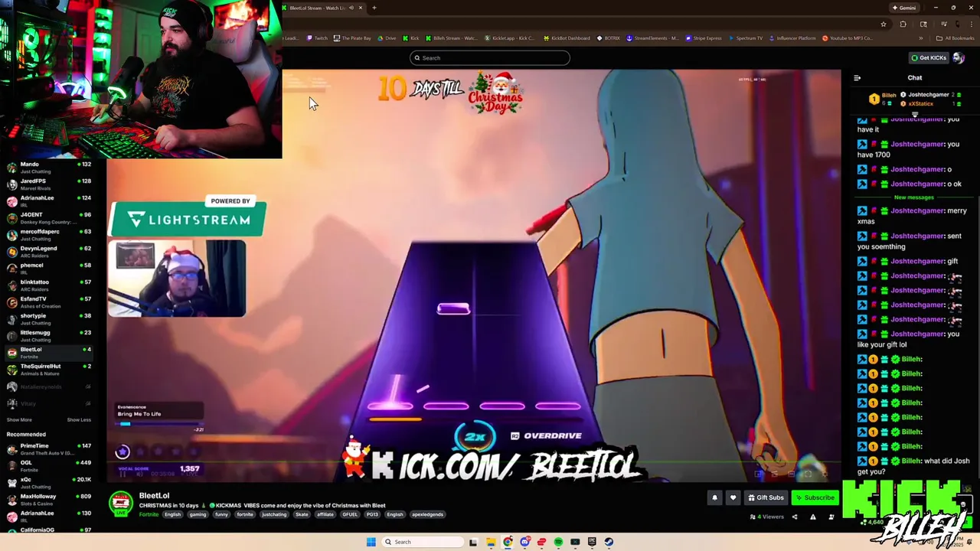Open JaredFPS channel in sidebar
The image size is (980, 551).
click(49, 184)
